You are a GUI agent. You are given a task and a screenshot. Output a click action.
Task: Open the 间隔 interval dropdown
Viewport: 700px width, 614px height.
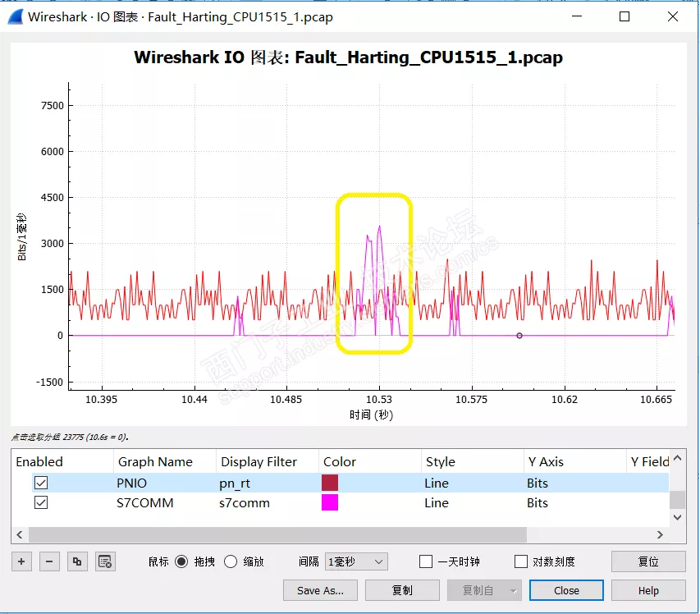[356, 561]
